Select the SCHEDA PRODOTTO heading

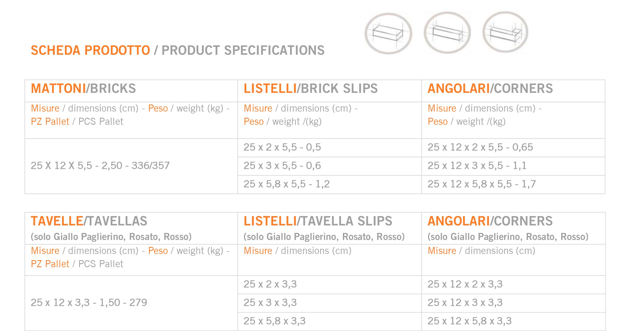point(90,50)
